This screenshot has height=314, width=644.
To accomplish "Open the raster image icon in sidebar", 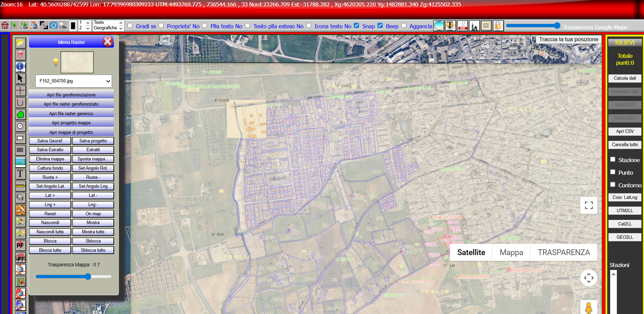I will click(x=20, y=162).
